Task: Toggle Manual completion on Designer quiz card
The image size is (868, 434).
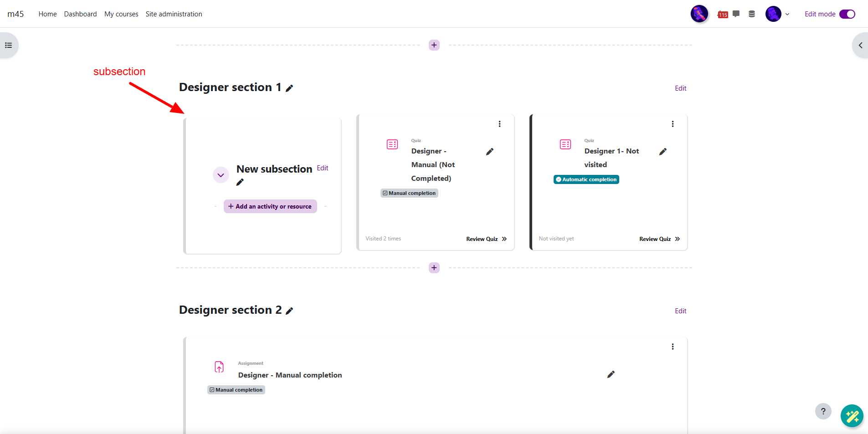Action: pyautogui.click(x=409, y=193)
